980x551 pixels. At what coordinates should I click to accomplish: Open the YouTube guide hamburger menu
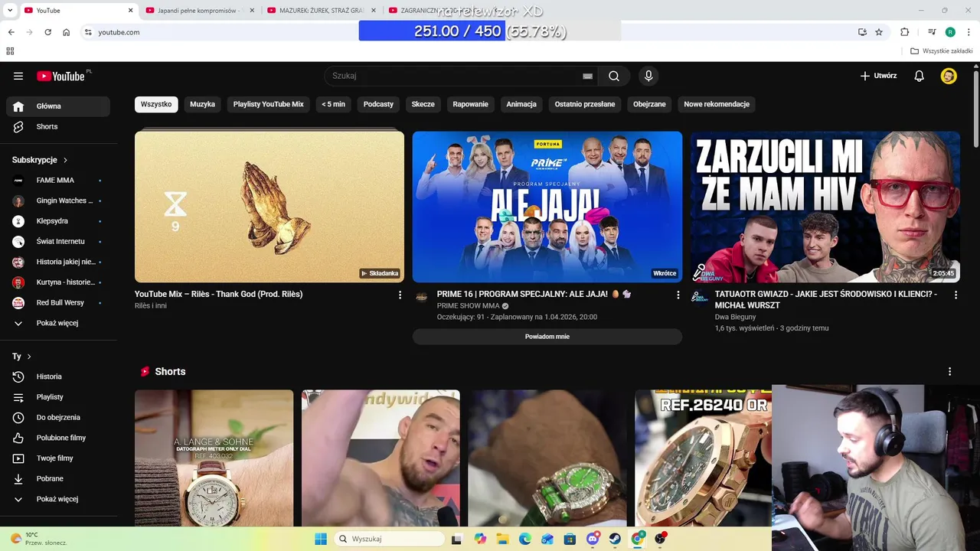[18, 76]
